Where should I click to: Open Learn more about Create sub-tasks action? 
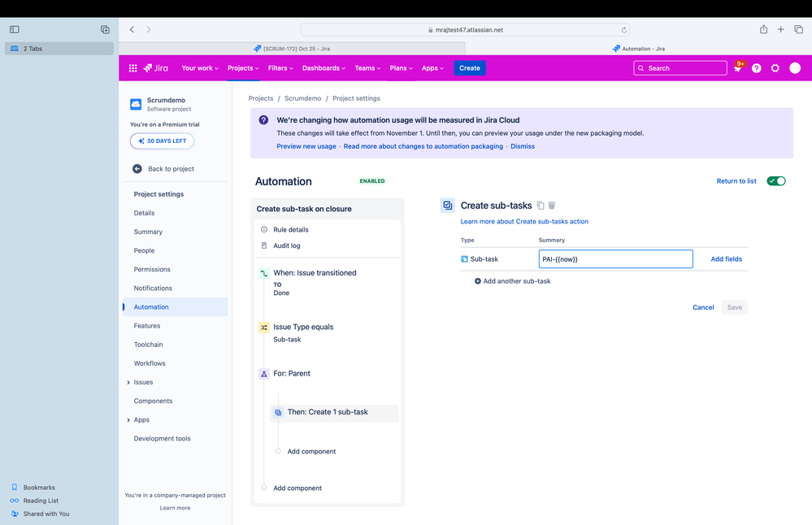point(524,222)
